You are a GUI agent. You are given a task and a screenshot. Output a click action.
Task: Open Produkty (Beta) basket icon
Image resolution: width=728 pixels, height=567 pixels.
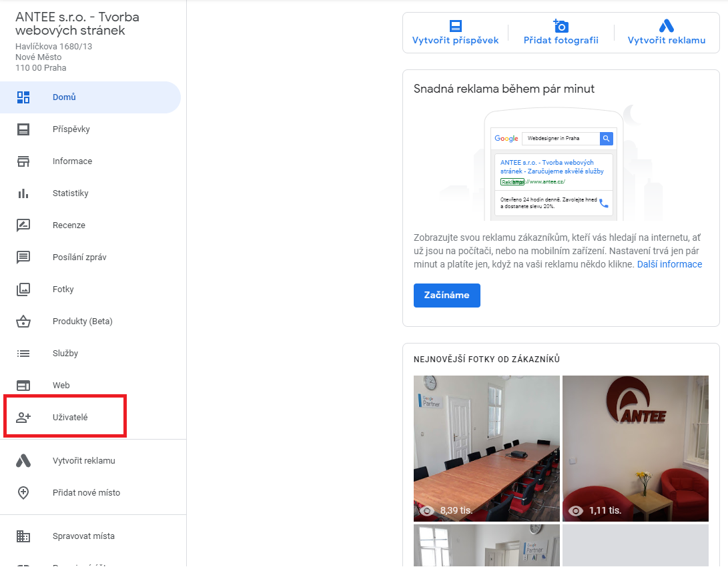click(x=23, y=322)
